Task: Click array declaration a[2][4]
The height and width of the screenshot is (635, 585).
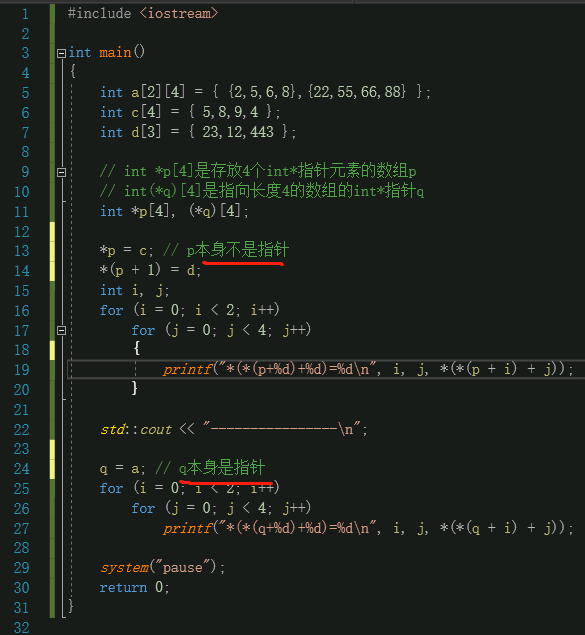Action: coord(158,92)
